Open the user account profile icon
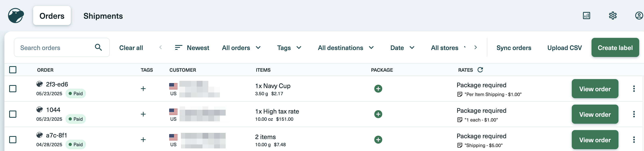 [639, 16]
